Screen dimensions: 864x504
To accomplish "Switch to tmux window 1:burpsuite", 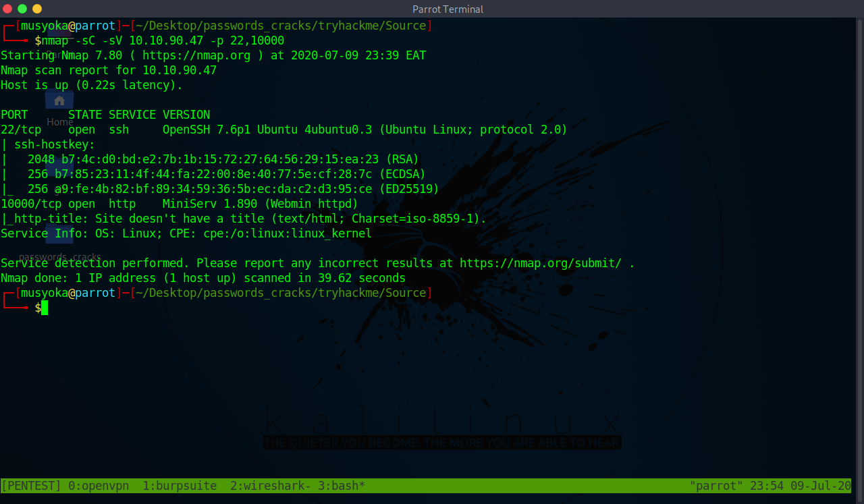I will click(x=180, y=486).
